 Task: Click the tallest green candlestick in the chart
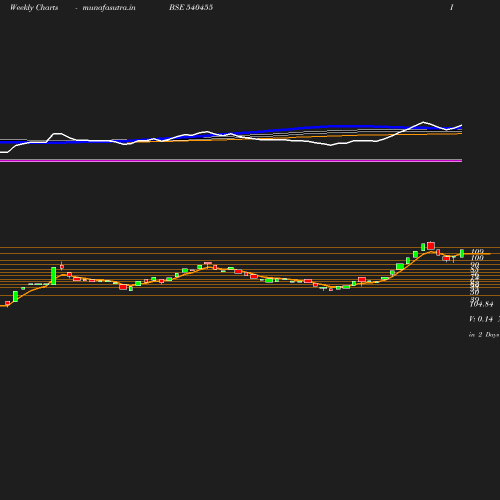point(53,276)
